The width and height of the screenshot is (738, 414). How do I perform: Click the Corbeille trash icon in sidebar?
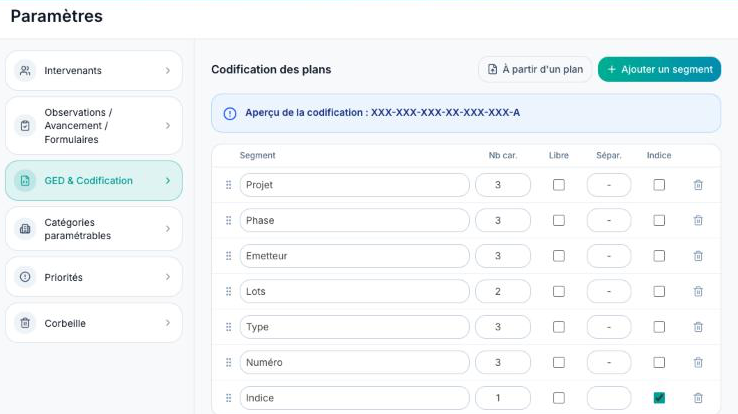click(x=25, y=323)
